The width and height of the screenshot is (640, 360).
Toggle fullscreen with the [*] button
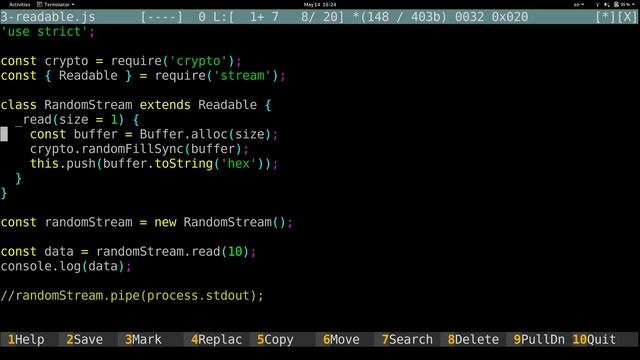pyautogui.click(x=604, y=17)
